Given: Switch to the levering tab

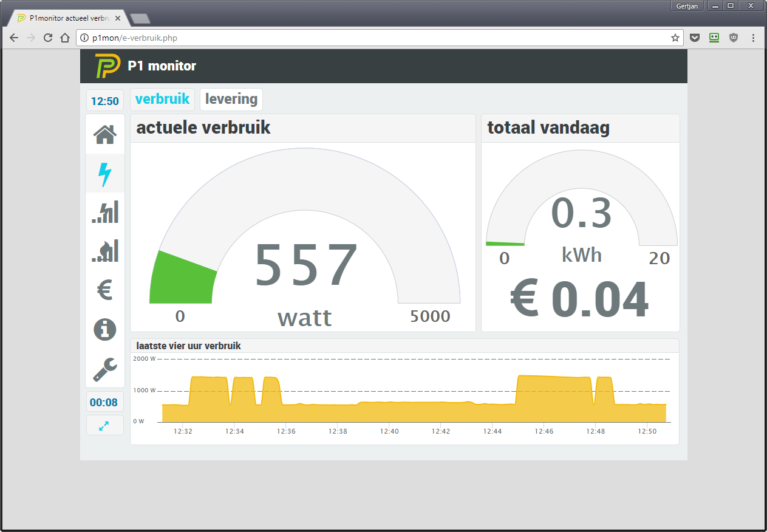Looking at the screenshot, I should point(231,99).
